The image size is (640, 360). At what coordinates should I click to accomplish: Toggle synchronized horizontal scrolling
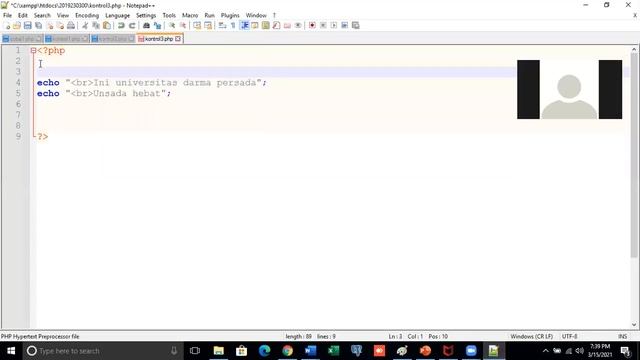coord(208,25)
